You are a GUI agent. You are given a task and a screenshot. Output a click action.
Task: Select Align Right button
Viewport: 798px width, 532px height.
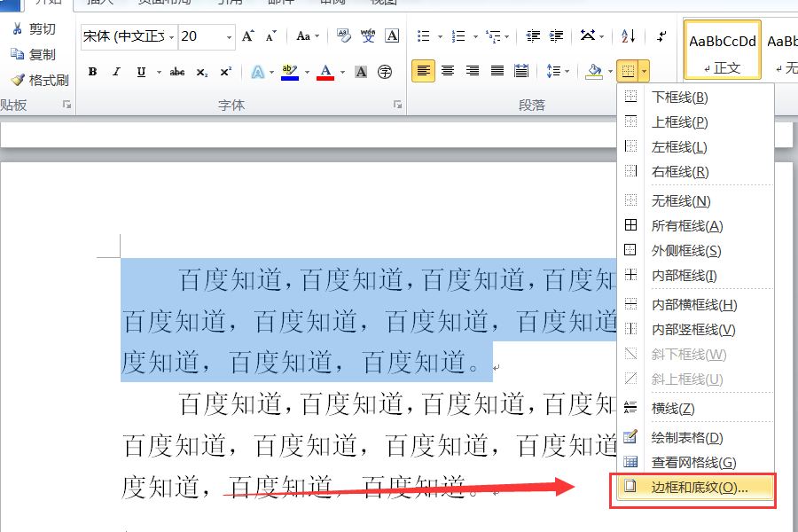pyautogui.click(x=473, y=71)
